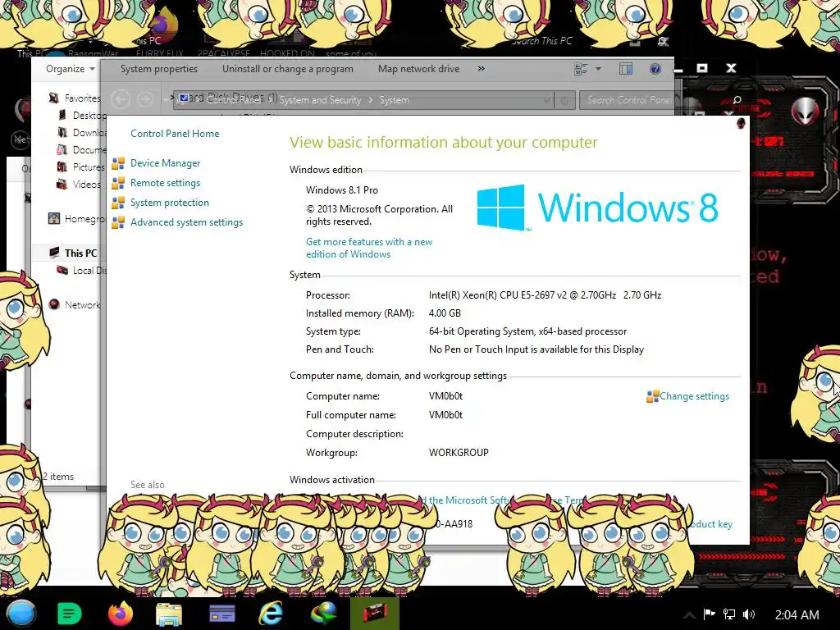Open File Explorer from the taskbar
Image resolution: width=840 pixels, height=630 pixels.
pyautogui.click(x=169, y=614)
